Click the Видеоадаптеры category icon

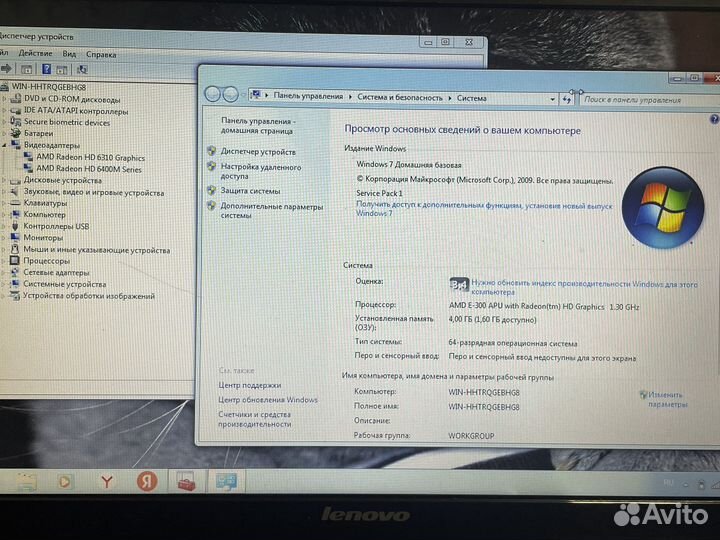[16, 145]
